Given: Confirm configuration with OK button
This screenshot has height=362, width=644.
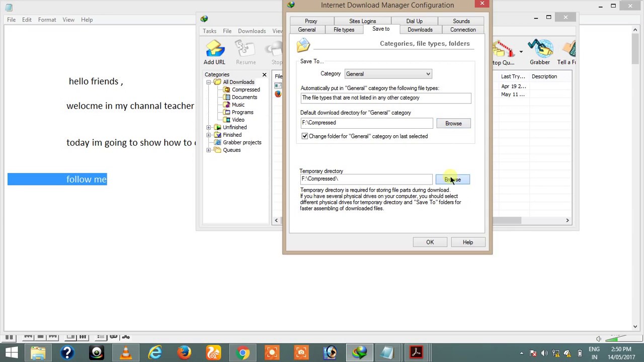Looking at the screenshot, I should [x=430, y=242].
